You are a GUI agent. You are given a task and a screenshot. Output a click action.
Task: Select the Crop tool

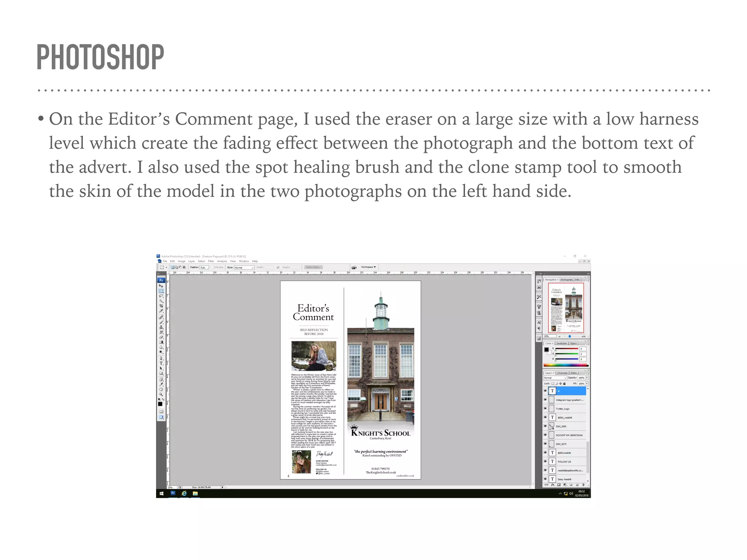(161, 306)
